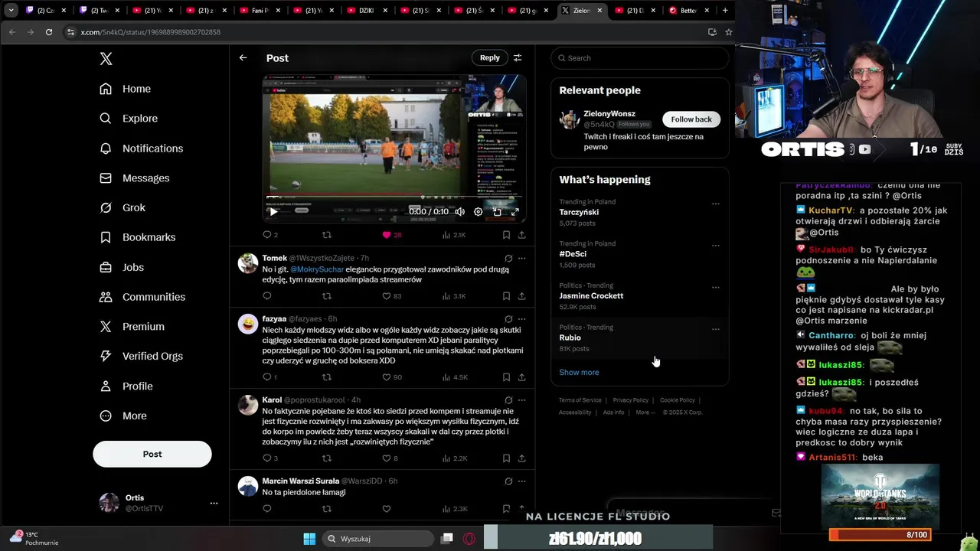The width and height of the screenshot is (980, 551).
Task: Open the Ortis account switcher menu
Action: click(x=159, y=503)
